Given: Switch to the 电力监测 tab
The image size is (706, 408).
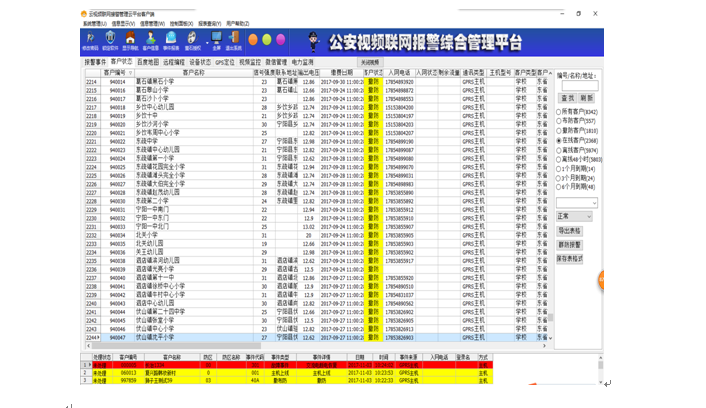Looking at the screenshot, I should (x=302, y=62).
